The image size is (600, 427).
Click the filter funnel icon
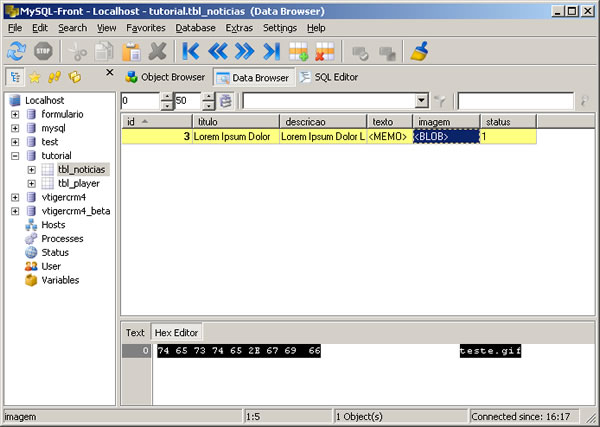pos(440,101)
